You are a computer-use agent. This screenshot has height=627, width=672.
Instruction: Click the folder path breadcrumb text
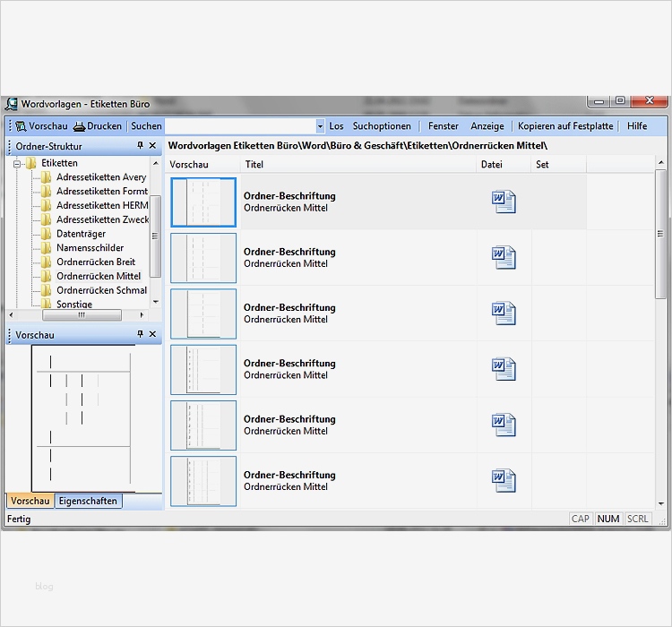pyautogui.click(x=358, y=146)
